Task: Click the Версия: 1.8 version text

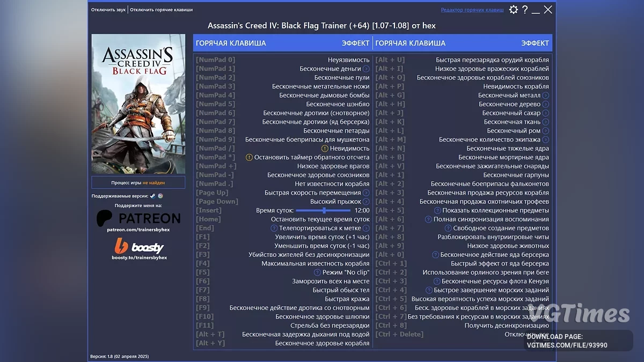Action: pyautogui.click(x=119, y=356)
